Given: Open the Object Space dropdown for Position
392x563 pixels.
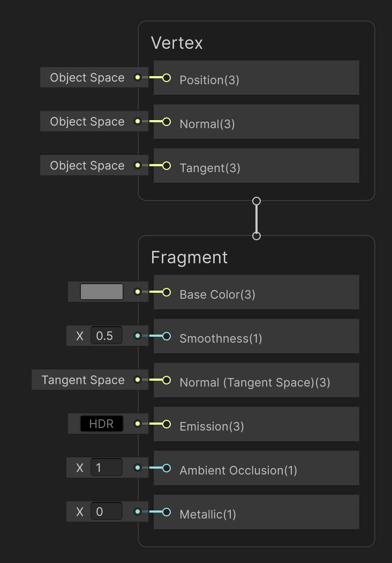Looking at the screenshot, I should coord(87,78).
